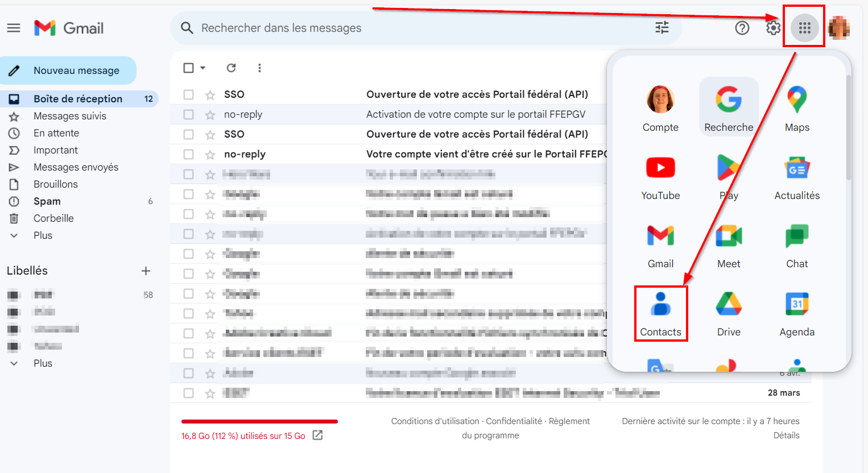
Task: Open the Help question mark icon
Action: pos(742,28)
